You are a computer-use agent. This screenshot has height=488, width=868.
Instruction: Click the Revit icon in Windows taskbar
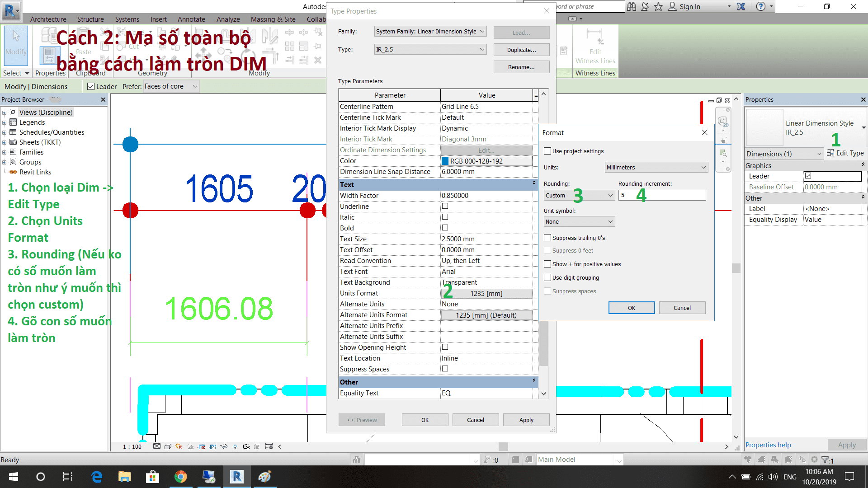coord(236,477)
